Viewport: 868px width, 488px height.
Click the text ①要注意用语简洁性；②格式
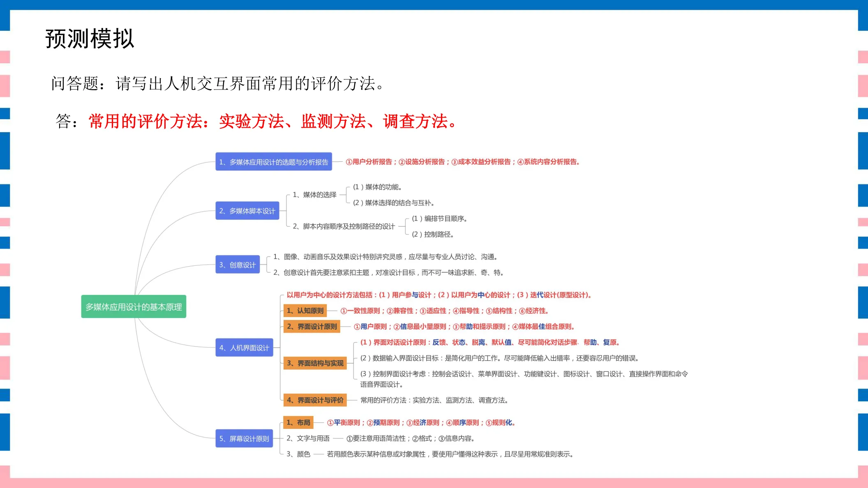(x=411, y=438)
